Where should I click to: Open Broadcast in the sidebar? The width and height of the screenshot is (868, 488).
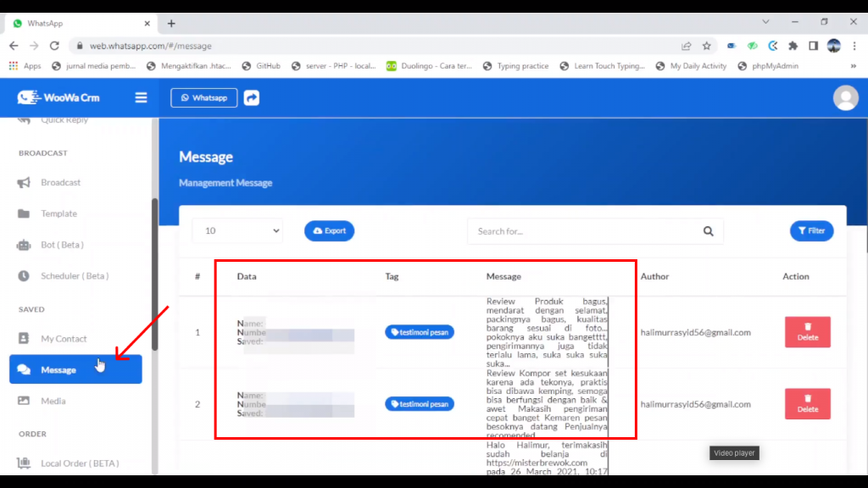click(x=60, y=182)
